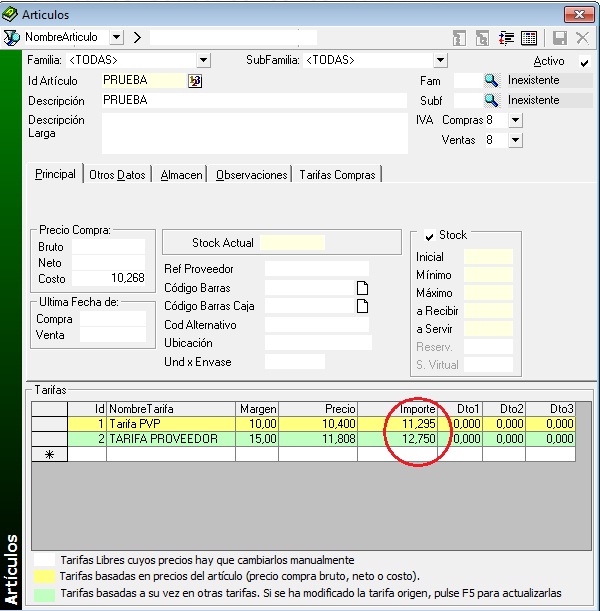The height and width of the screenshot is (611, 600).
Task: Click the Importe column header
Action: point(397,409)
